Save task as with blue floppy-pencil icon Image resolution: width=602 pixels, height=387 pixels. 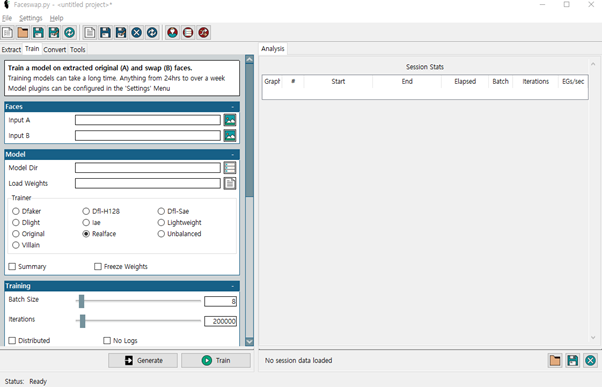pos(121,33)
